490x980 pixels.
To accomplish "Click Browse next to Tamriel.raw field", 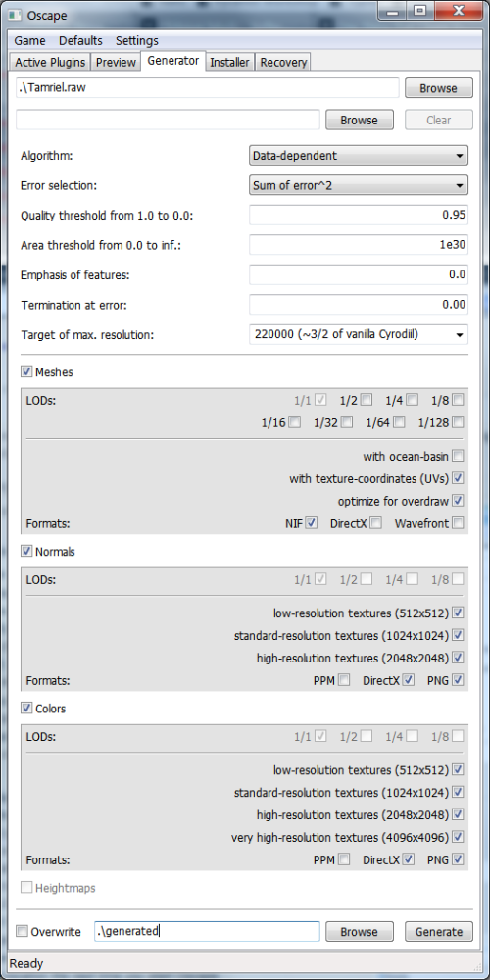I will coord(438,88).
